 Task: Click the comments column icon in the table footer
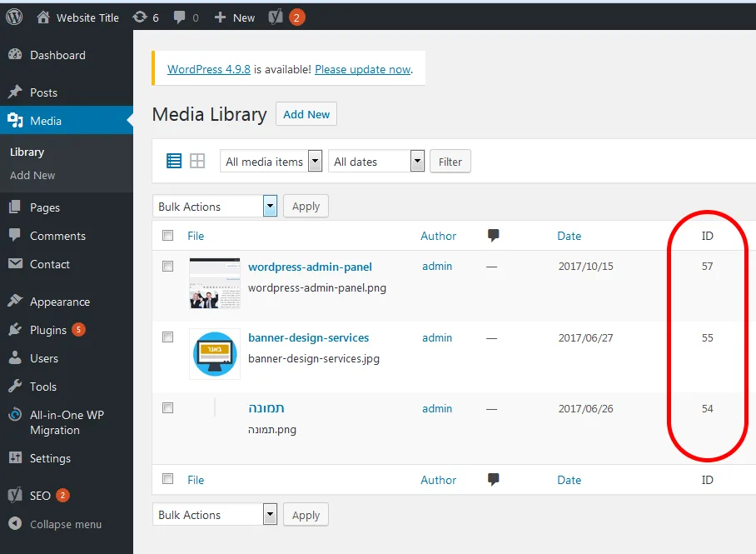click(493, 479)
